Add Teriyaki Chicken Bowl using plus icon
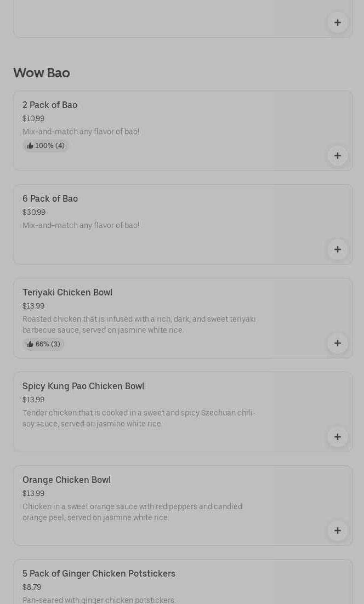364x604 pixels. pos(337,343)
